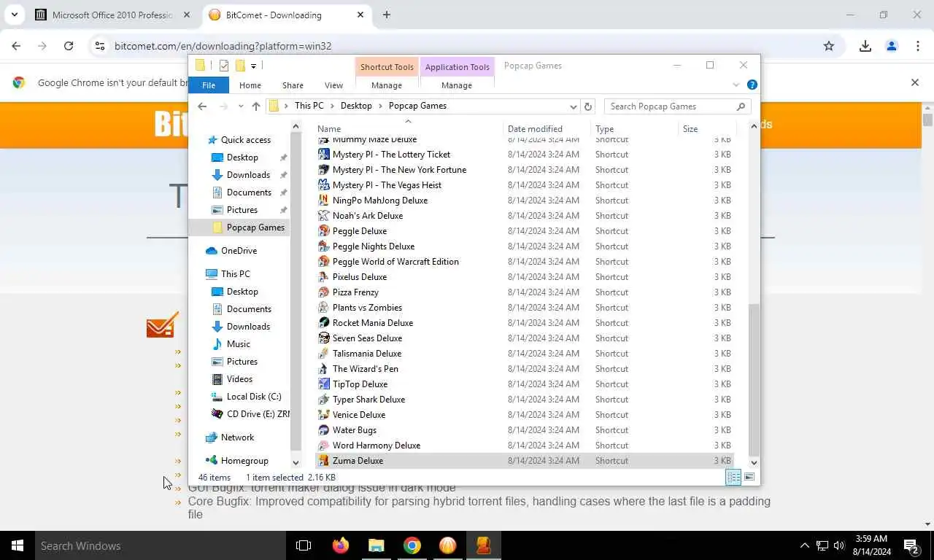934x560 pixels.
Task: Sort files by Name column header
Action: point(409,129)
